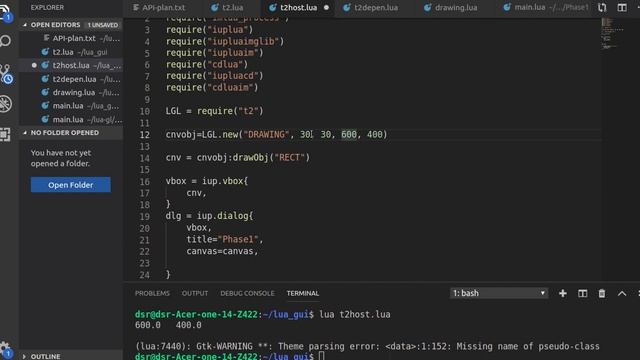This screenshot has height=360, width=640.
Task: Switch to the main.lua Phase1 tab
Action: coord(546,7)
